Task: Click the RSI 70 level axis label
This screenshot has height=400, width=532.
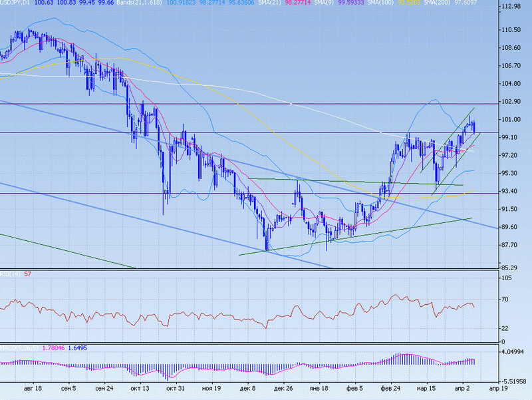Action: point(504,300)
